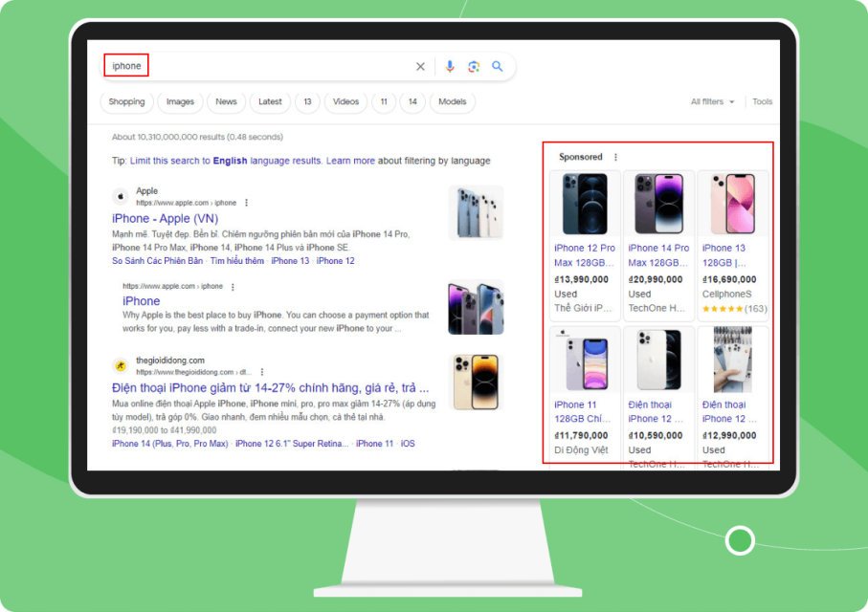
Task: Open Điện thoại iPhone giảm từ 14-27% result
Action: [270, 388]
